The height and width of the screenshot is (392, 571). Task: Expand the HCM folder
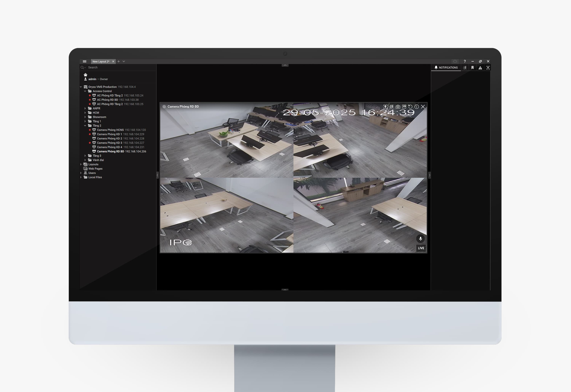click(x=85, y=113)
